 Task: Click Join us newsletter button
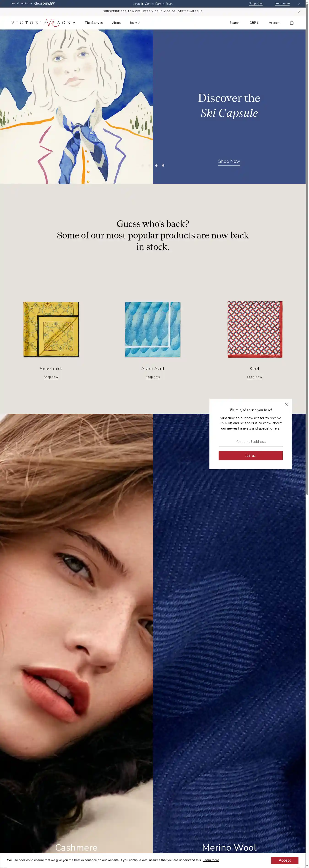coord(251,456)
